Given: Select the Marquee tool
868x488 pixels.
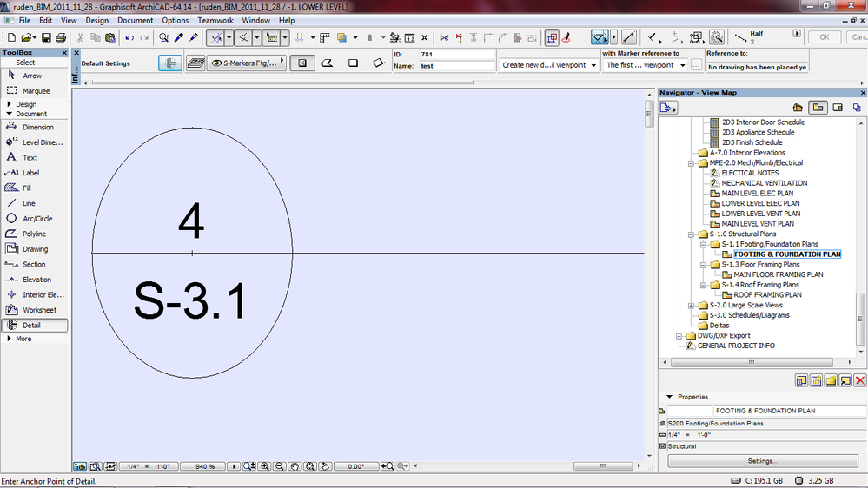Looking at the screenshot, I should [35, 91].
